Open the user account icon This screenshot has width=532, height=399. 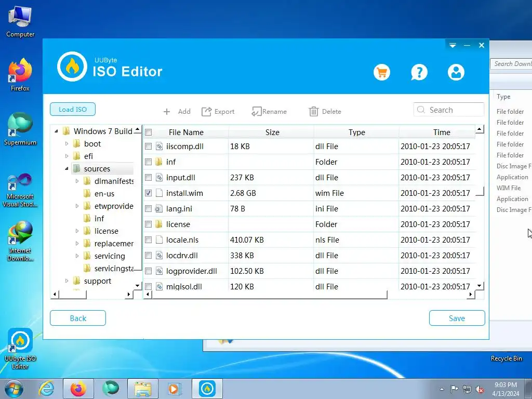(x=456, y=72)
